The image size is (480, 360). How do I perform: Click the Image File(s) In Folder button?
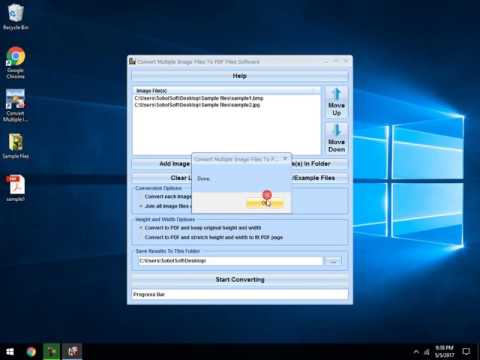click(x=319, y=164)
